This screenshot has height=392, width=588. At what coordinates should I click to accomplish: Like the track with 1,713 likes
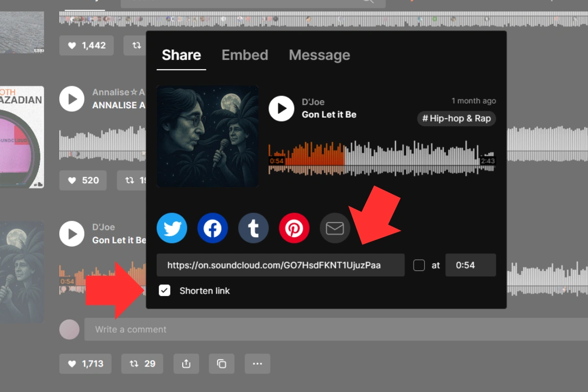click(85, 364)
